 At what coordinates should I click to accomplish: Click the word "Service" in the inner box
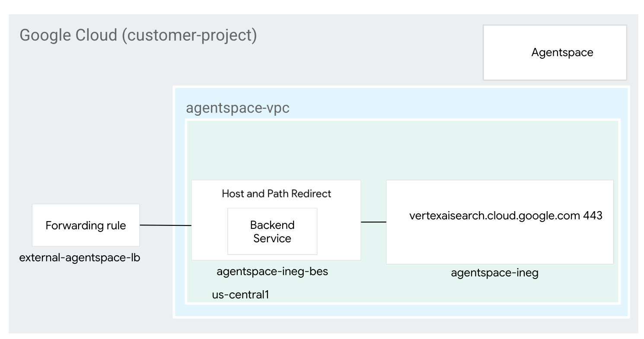pyautogui.click(x=272, y=238)
